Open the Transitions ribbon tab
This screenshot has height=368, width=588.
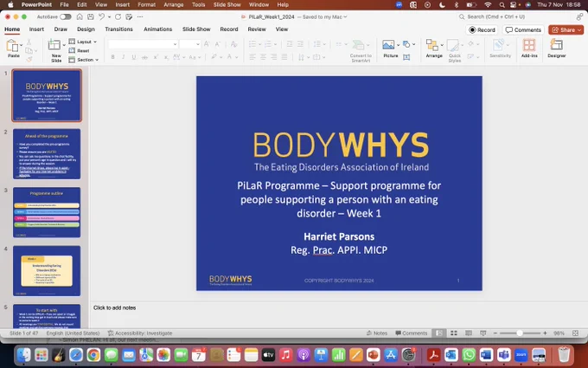118,29
